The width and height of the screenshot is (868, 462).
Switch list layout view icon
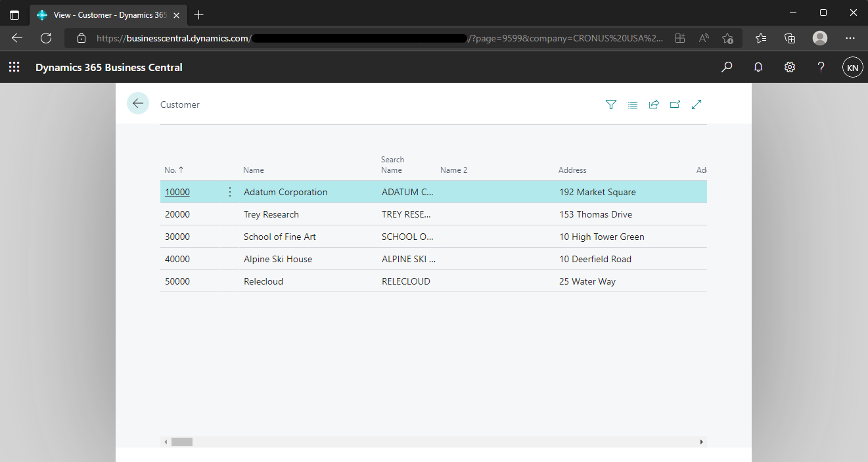pyautogui.click(x=632, y=104)
